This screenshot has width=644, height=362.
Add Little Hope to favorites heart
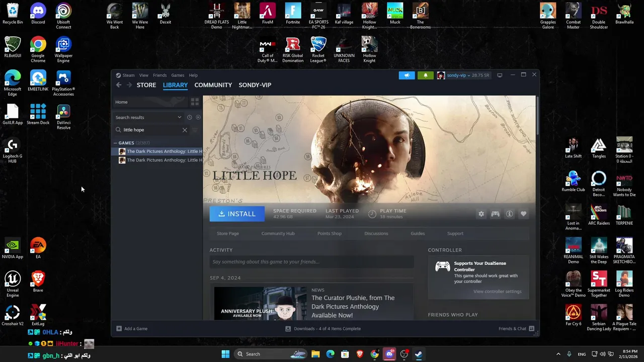point(523,214)
